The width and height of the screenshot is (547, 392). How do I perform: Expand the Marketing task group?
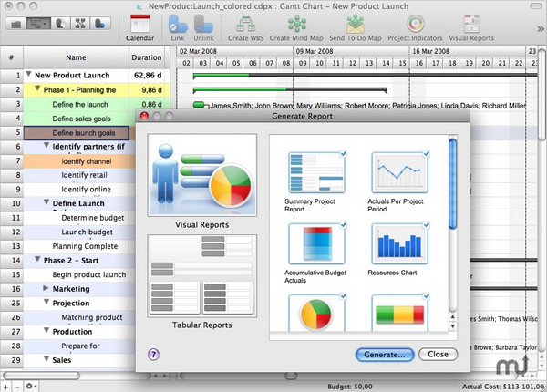[46, 288]
